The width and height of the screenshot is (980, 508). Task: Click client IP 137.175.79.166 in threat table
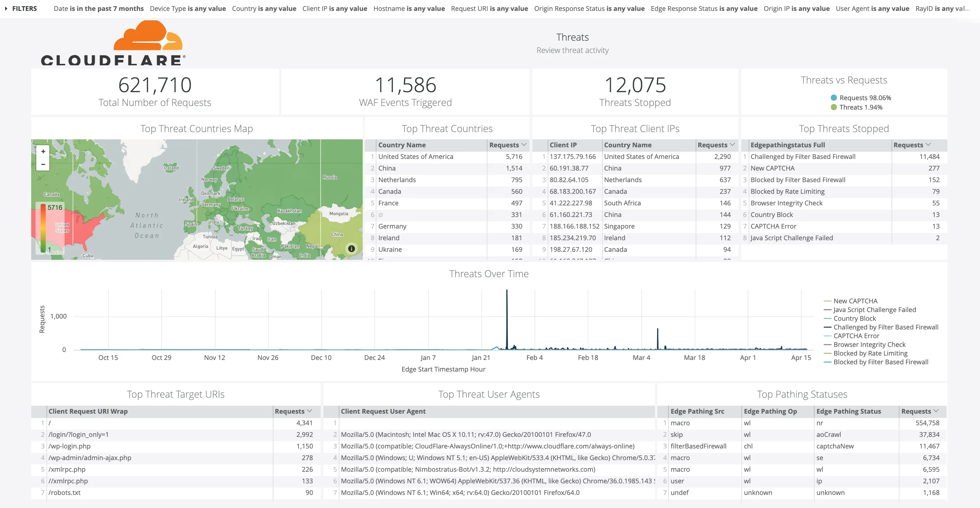click(x=573, y=156)
